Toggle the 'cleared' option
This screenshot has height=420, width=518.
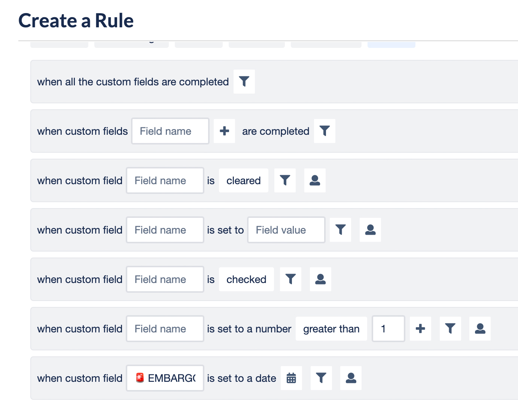point(244,180)
